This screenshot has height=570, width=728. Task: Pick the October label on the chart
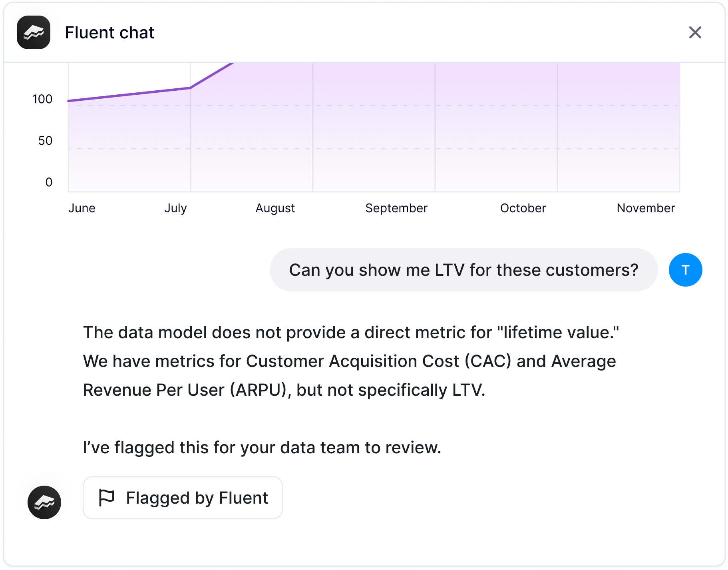click(523, 208)
